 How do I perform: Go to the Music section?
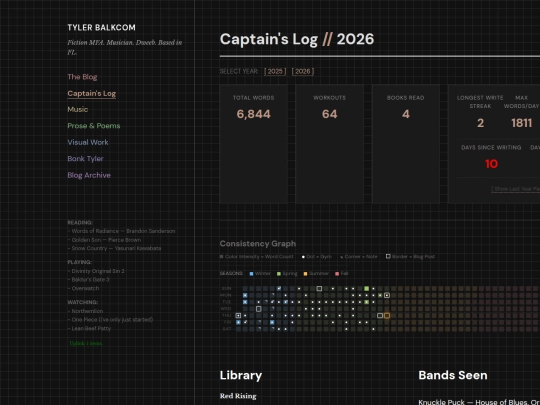77,110
